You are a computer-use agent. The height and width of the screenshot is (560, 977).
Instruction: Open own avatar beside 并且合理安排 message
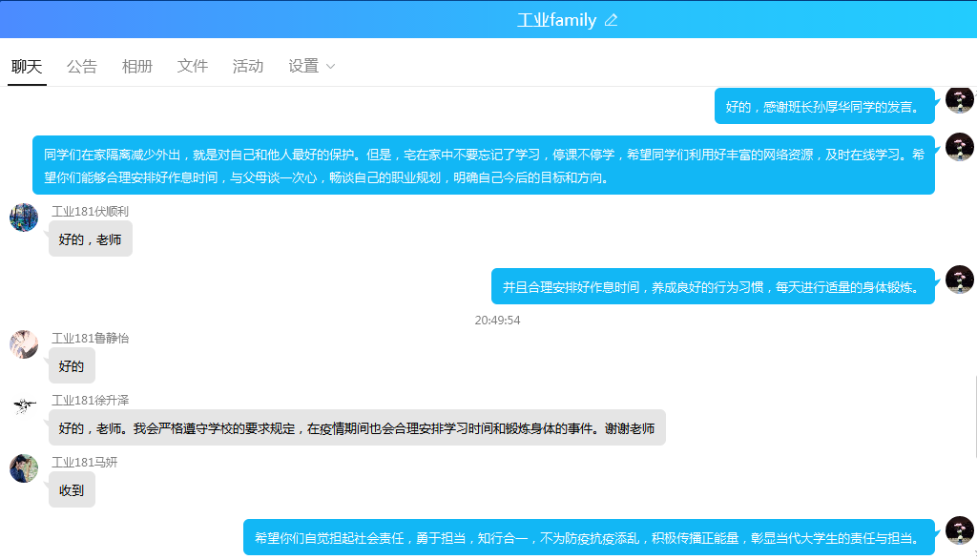[960, 280]
